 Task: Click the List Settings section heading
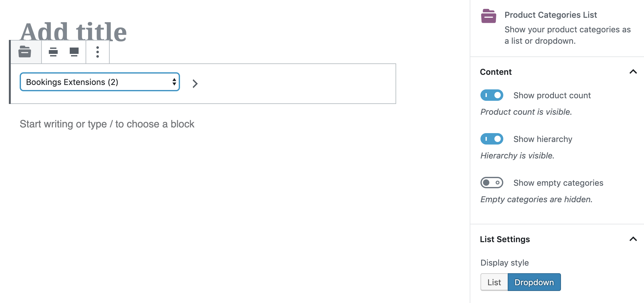(x=505, y=239)
